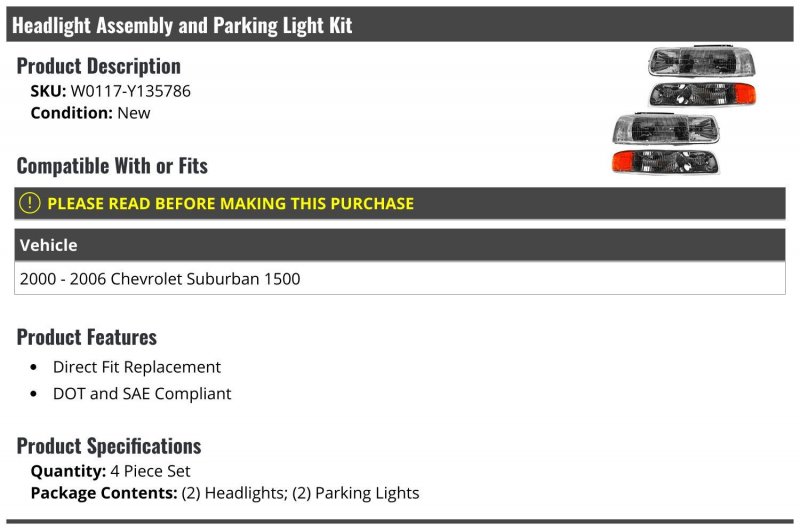Screen dimensions: 800x530
Task: Click the Product Description heading
Action: click(98, 66)
